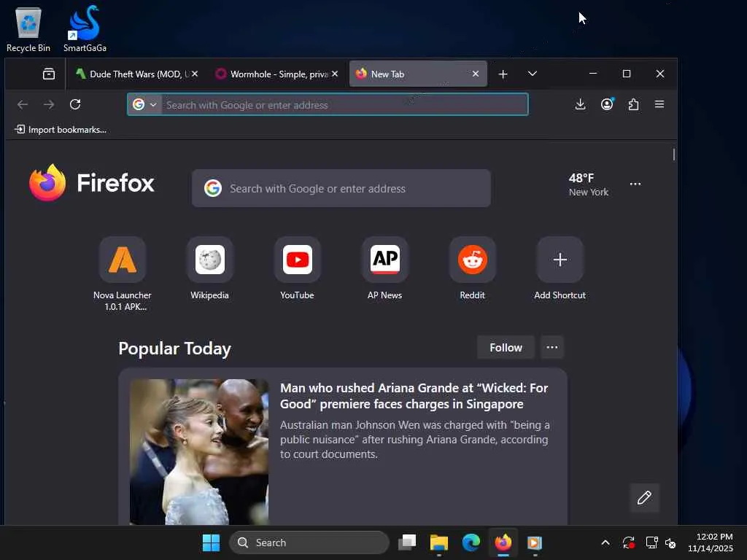The height and width of the screenshot is (560, 747).
Task: Open Nova Launcher APK shortcut
Action: [123, 274]
